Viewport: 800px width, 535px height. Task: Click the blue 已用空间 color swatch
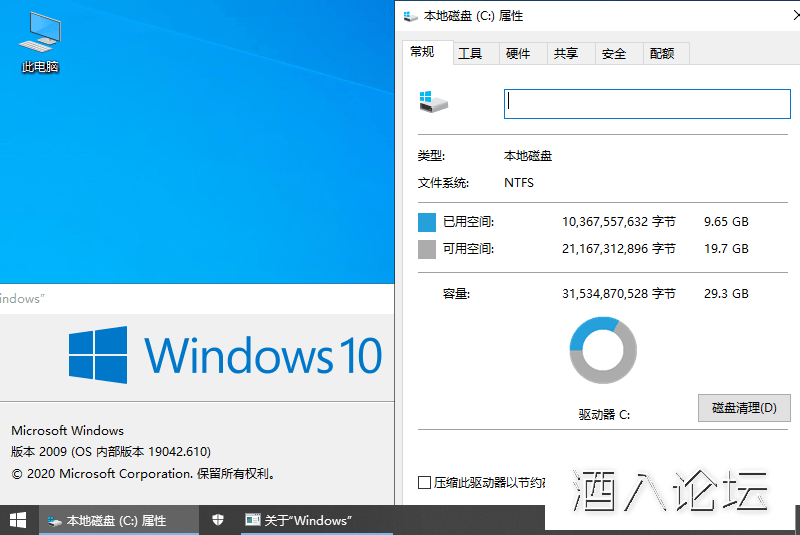pyautogui.click(x=427, y=222)
